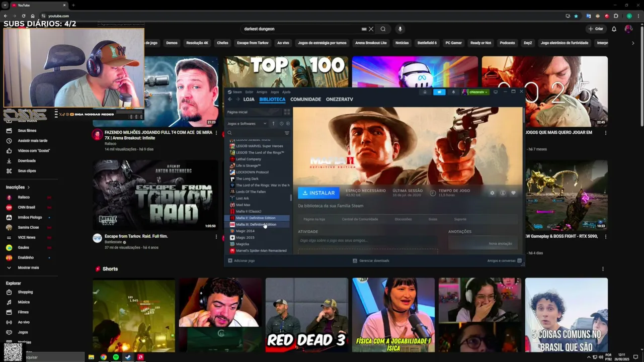Click Steam's blue announcements megaphone icon
The height and width of the screenshot is (362, 644).
coord(439,92)
